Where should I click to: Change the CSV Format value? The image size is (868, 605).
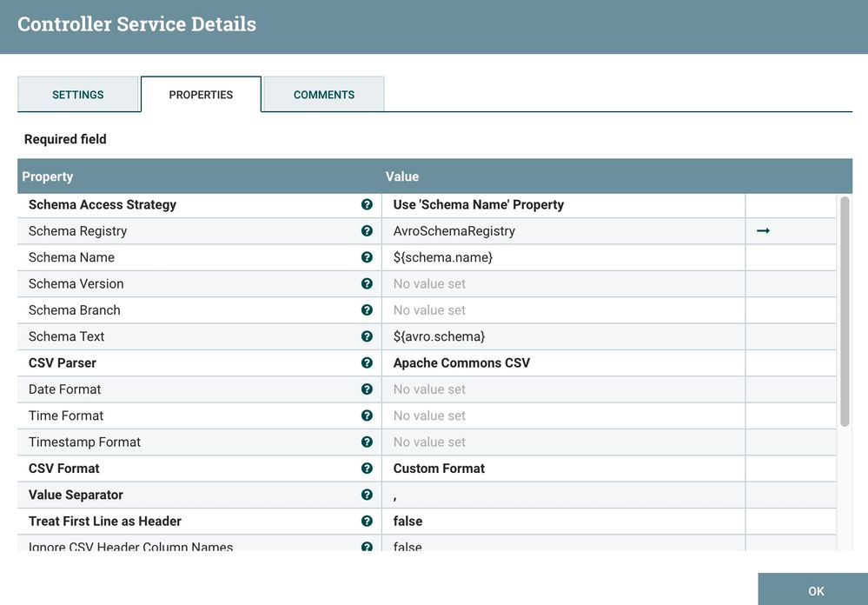(563, 469)
